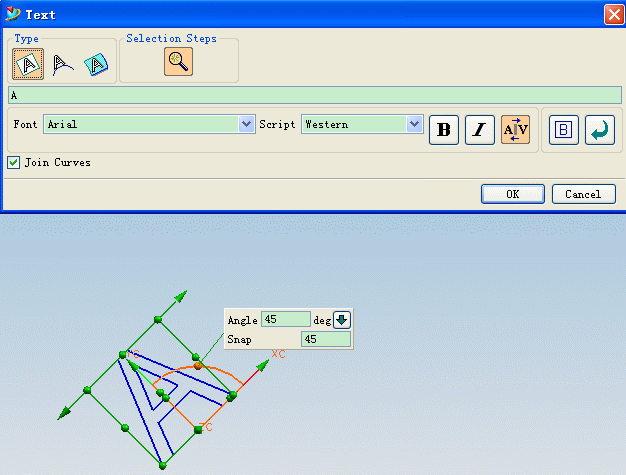The width and height of the screenshot is (626, 475).
Task: Click the orange angle rotation handle on arc
Action: click(x=198, y=366)
